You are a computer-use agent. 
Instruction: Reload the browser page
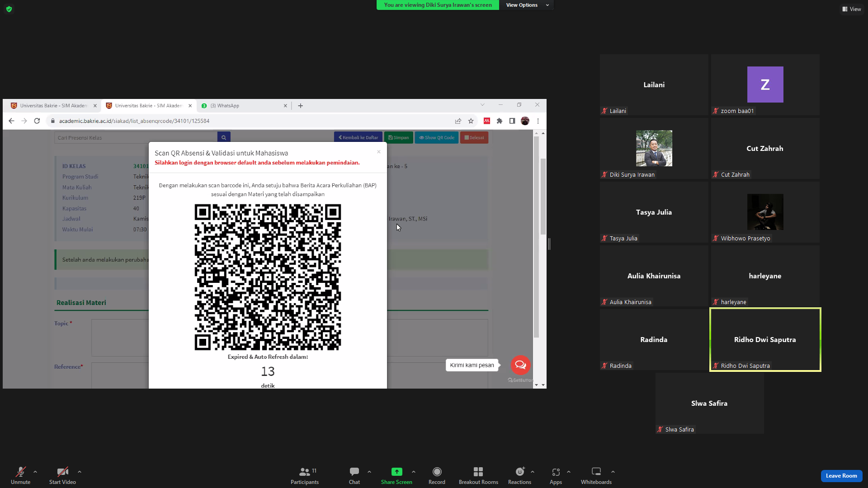click(37, 121)
